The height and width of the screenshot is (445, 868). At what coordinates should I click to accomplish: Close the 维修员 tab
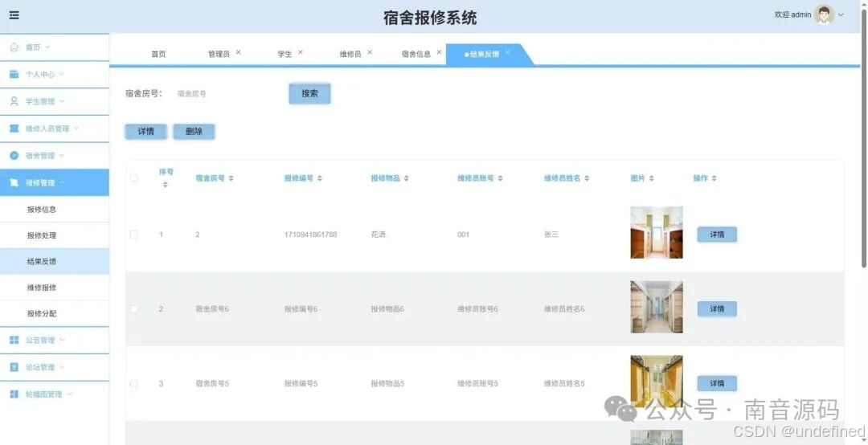[369, 52]
